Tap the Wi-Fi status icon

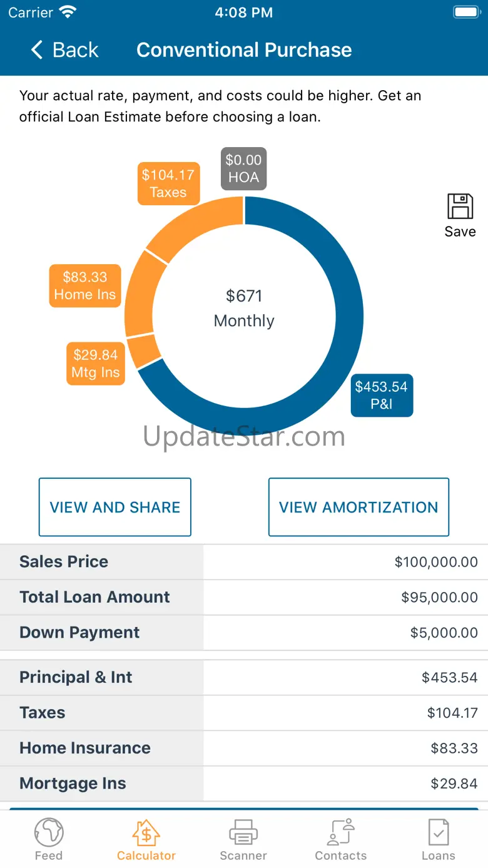tap(68, 13)
